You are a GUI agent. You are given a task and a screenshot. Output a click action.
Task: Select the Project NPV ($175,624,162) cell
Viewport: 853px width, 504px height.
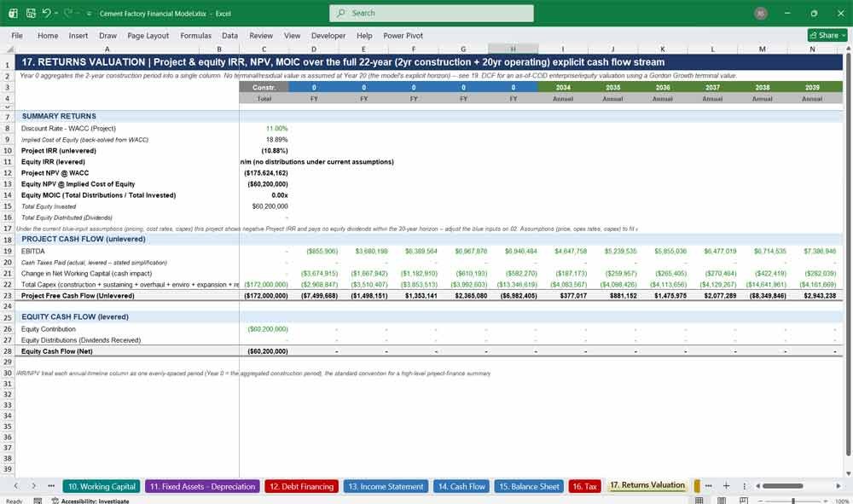pyautogui.click(x=264, y=173)
